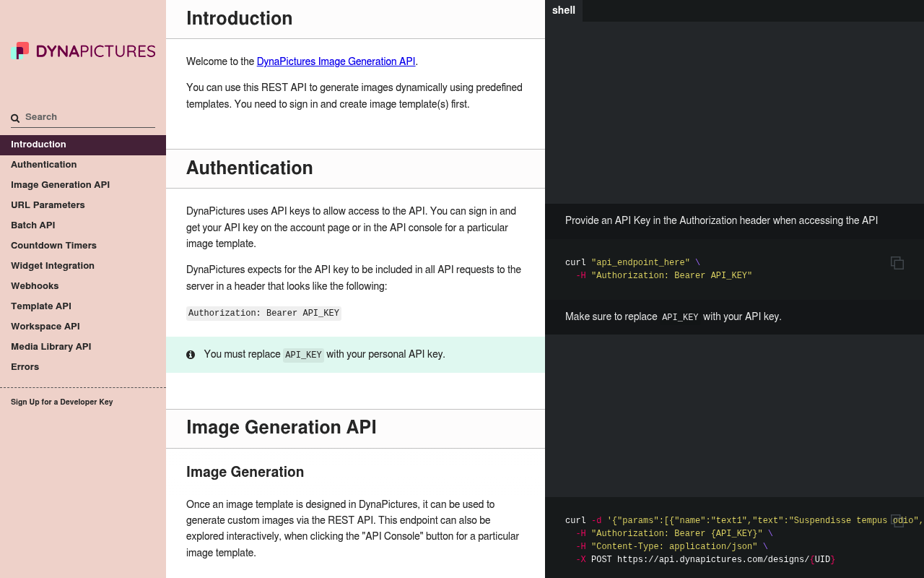Click the DynaPictures logo
The width and height of the screenshot is (924, 578).
(83, 51)
